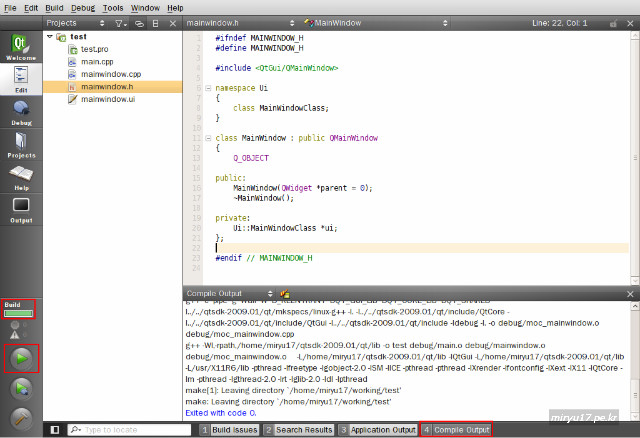Clear the compile output with broom icon

click(285, 293)
